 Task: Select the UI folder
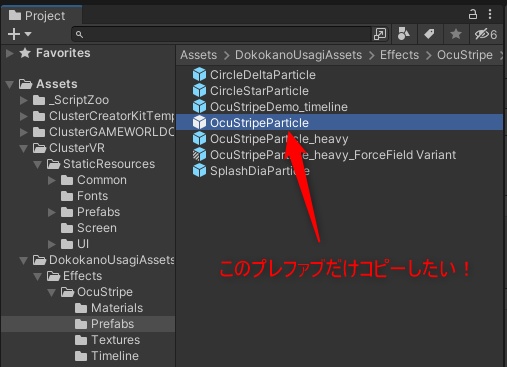88,244
